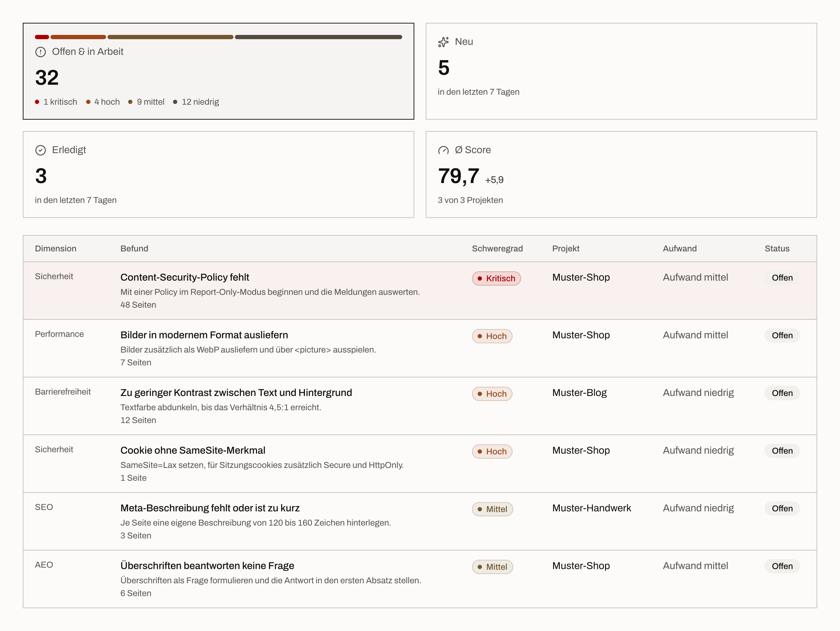Click '3 von 3 Projekten' text

(x=470, y=200)
